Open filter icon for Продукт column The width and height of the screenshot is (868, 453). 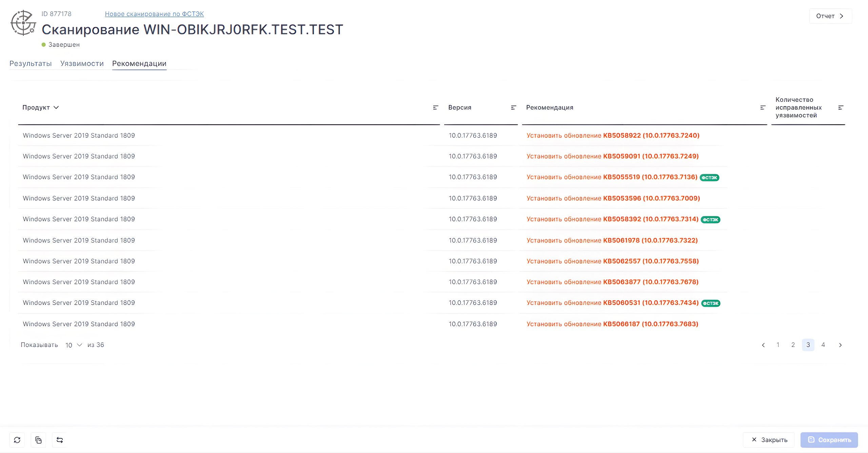point(435,107)
